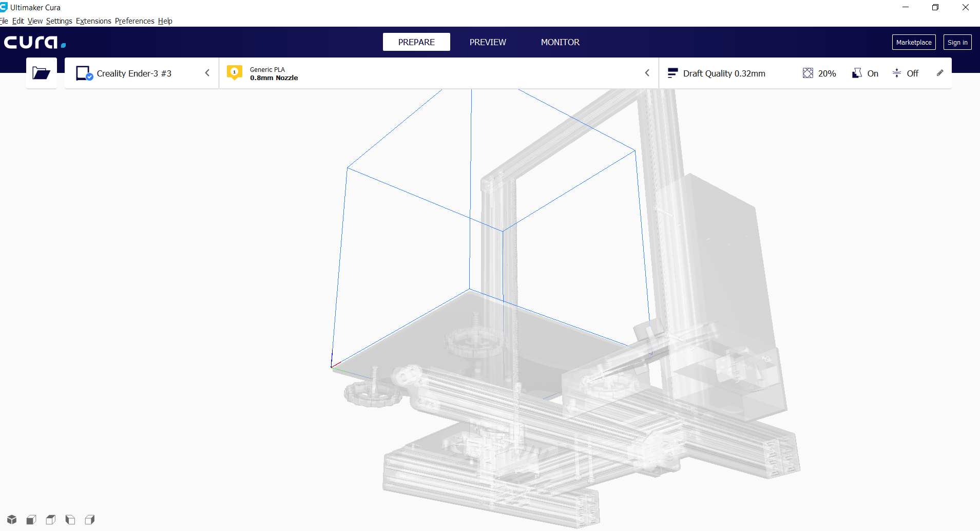Viewport: 980px width, 531px height.
Task: Switch to top view camera icon
Action: (51, 520)
